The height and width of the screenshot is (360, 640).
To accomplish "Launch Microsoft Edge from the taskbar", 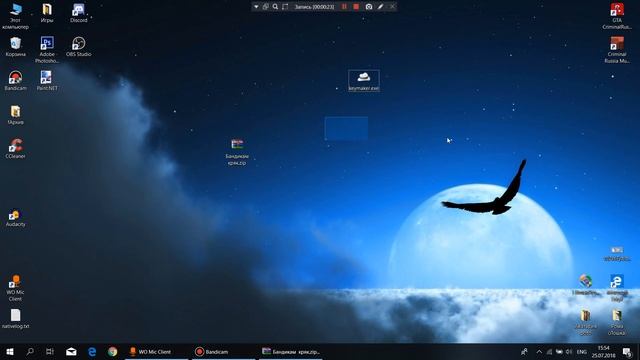I will (x=92, y=351).
